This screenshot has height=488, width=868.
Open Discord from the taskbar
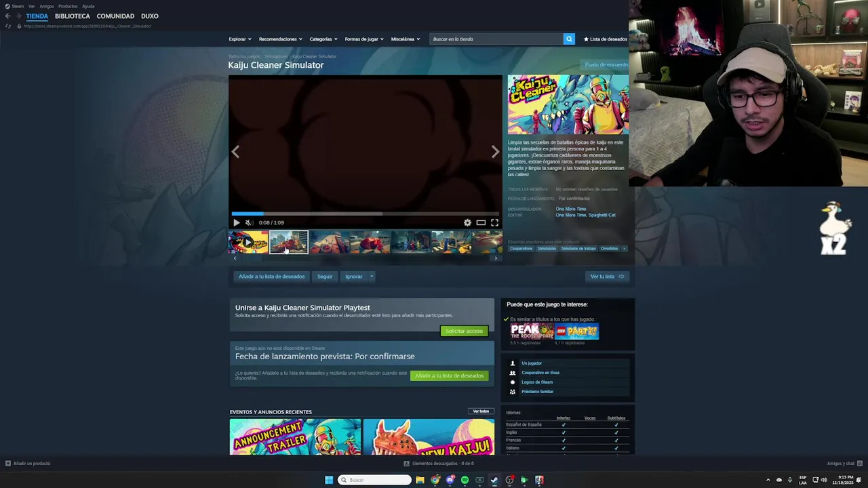click(450, 480)
